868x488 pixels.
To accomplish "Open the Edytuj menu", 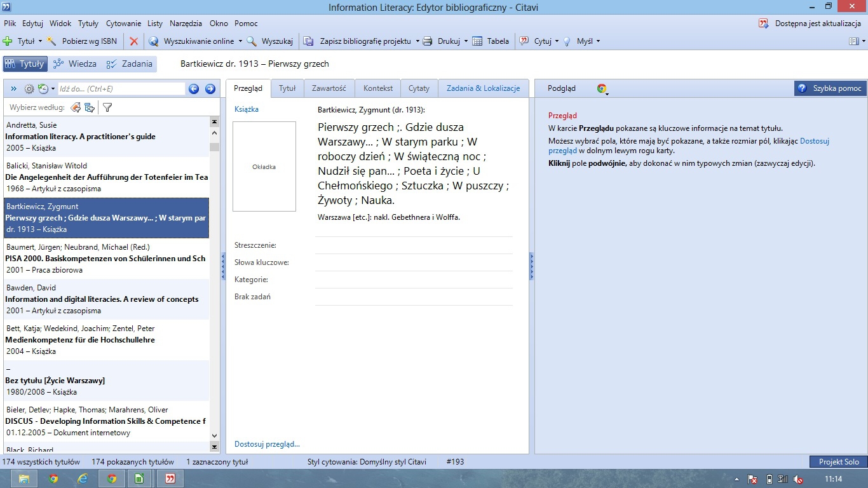I will coord(32,24).
